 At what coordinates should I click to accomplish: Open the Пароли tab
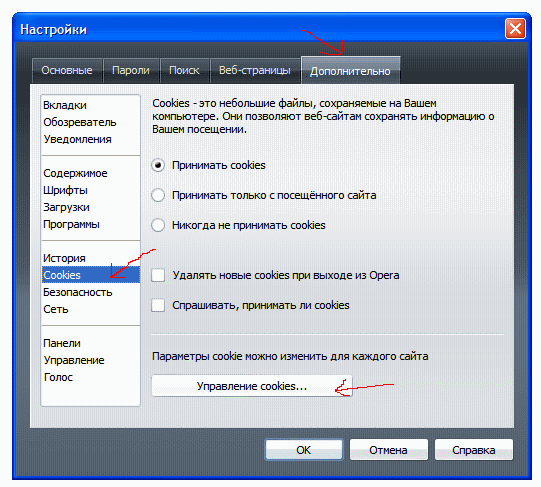coord(131,70)
